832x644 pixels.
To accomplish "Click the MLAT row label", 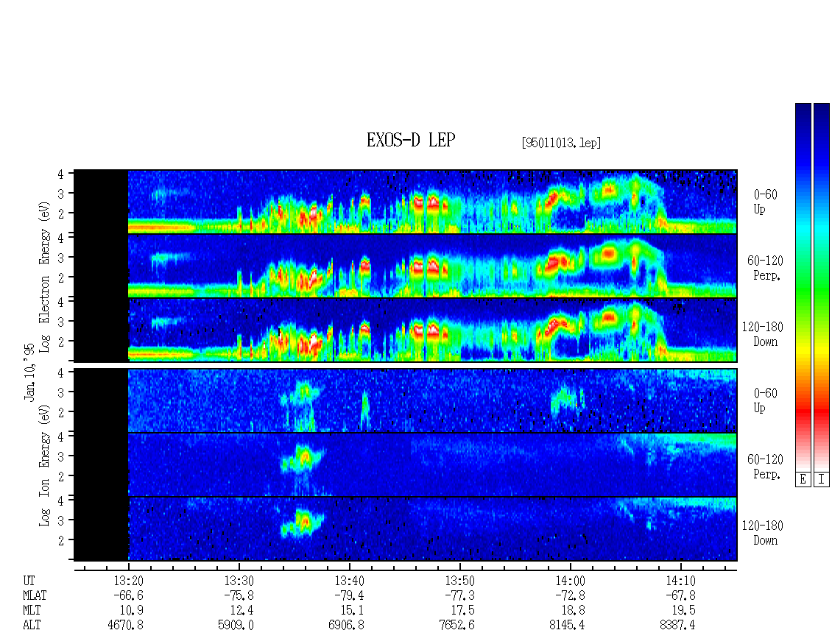I will coord(35,595).
